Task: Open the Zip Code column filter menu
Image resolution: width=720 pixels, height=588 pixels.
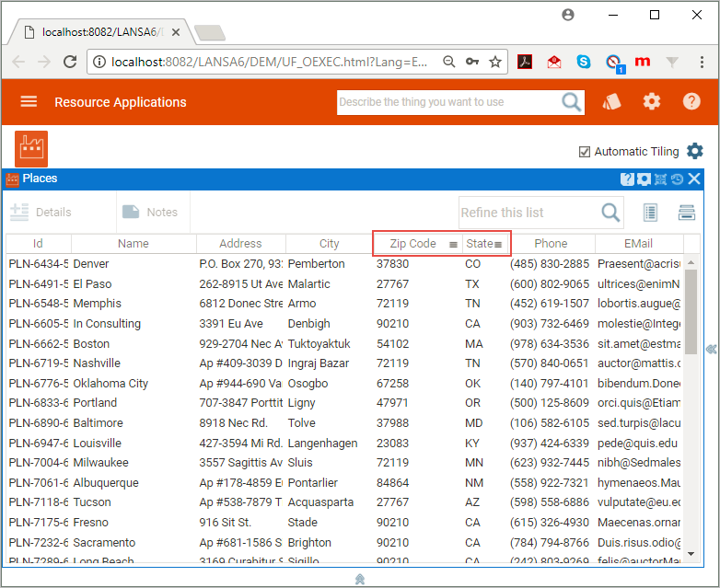Action: (453, 244)
